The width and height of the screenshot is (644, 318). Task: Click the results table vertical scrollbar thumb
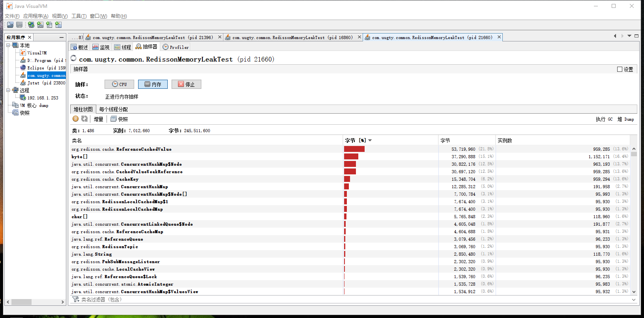coord(634,154)
